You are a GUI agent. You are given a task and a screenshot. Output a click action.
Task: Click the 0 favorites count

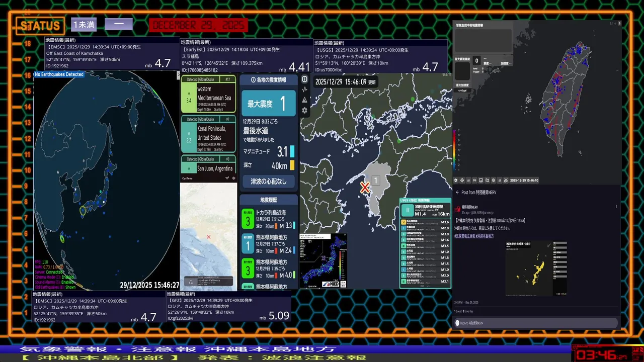[469, 312]
